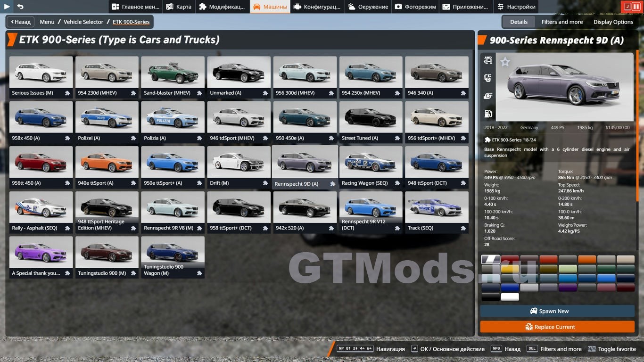Pick the orange paint color swatch
Screen dimensions: 644x362
[587, 259]
